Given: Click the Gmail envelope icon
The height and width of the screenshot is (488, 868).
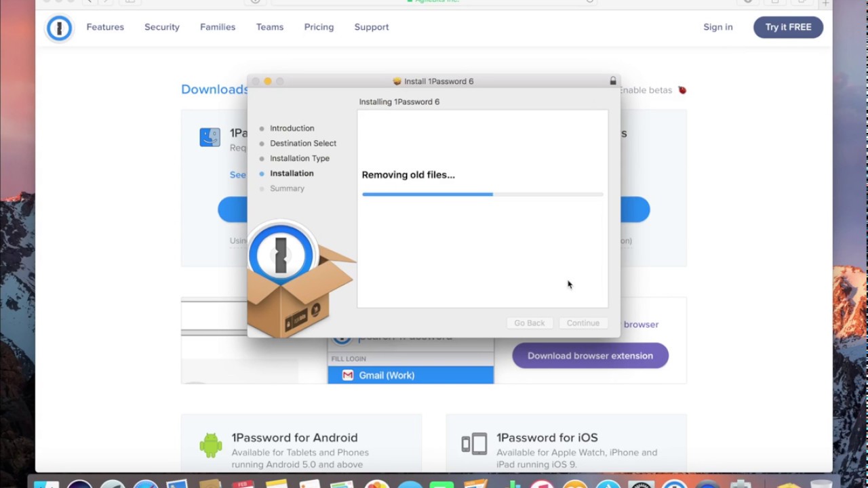Looking at the screenshot, I should click(x=348, y=375).
